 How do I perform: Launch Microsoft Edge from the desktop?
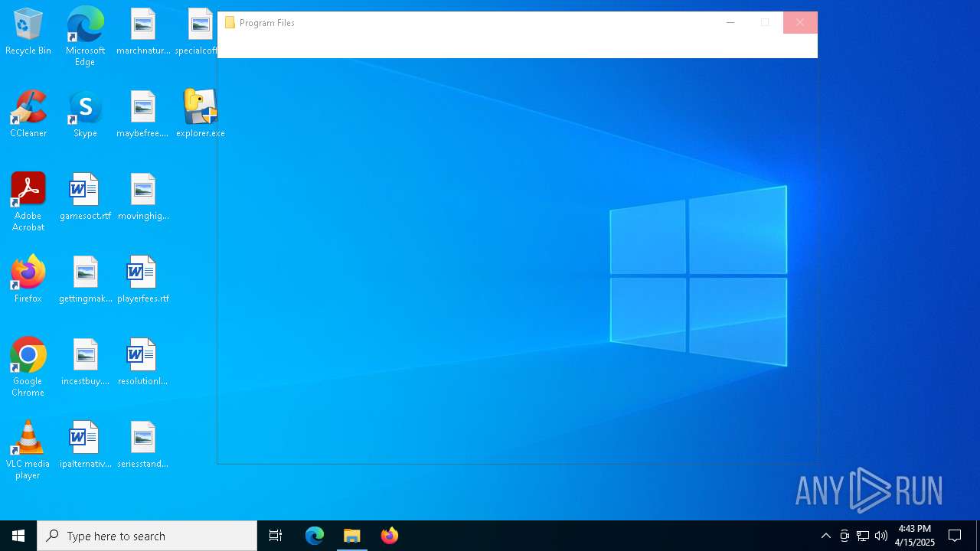pyautogui.click(x=85, y=36)
